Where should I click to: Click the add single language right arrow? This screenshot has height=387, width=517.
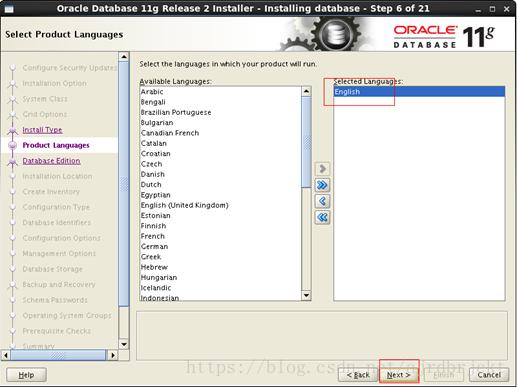[322, 169]
